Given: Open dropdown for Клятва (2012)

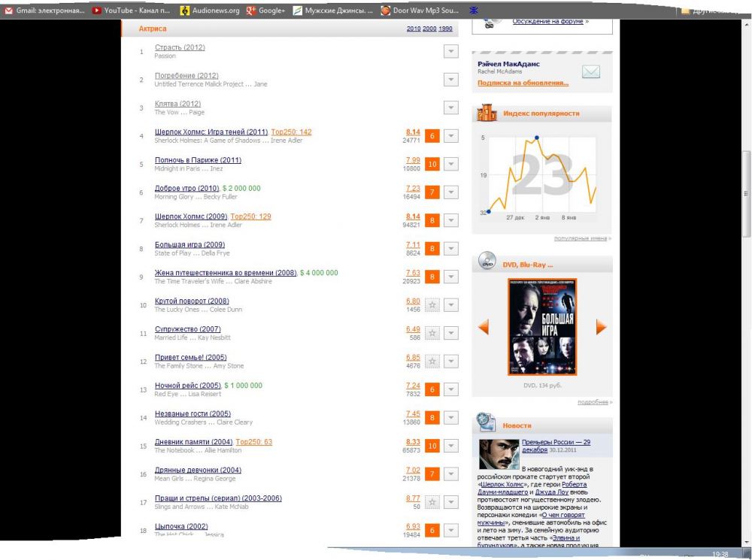Looking at the screenshot, I should [450, 108].
